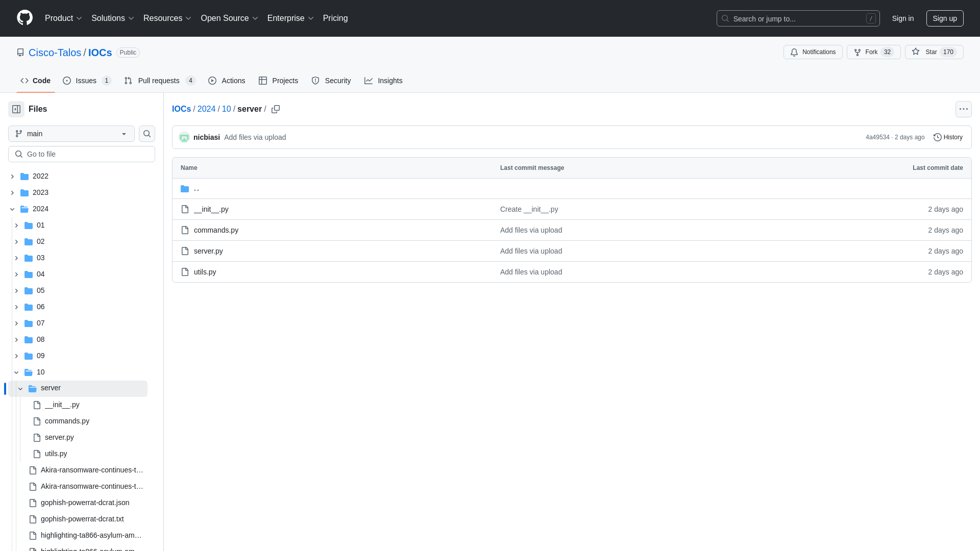Open the GitHub home logo
Image resolution: width=980 pixels, height=551 pixels.
(24, 18)
